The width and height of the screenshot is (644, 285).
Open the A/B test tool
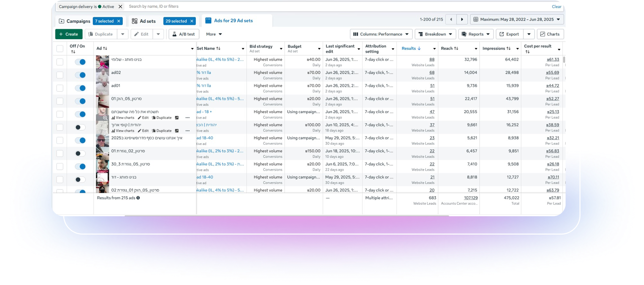click(184, 34)
